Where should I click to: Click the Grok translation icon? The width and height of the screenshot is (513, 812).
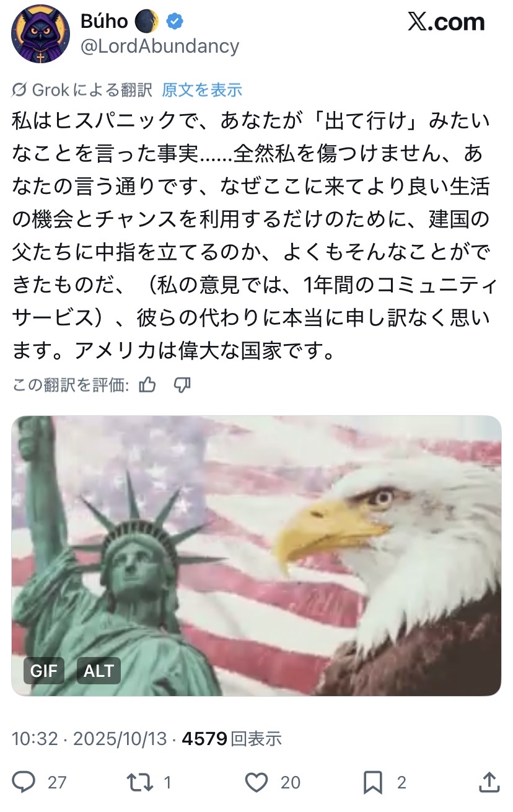tap(19, 90)
